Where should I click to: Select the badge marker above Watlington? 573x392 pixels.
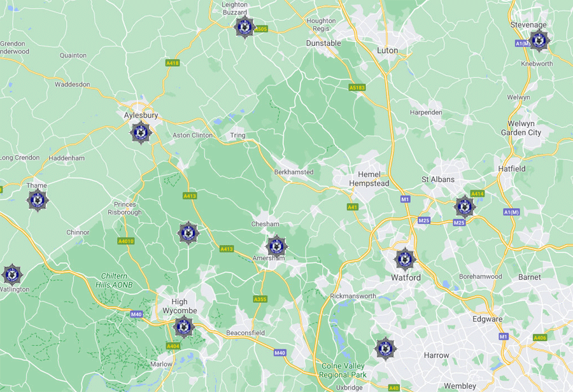click(x=12, y=274)
